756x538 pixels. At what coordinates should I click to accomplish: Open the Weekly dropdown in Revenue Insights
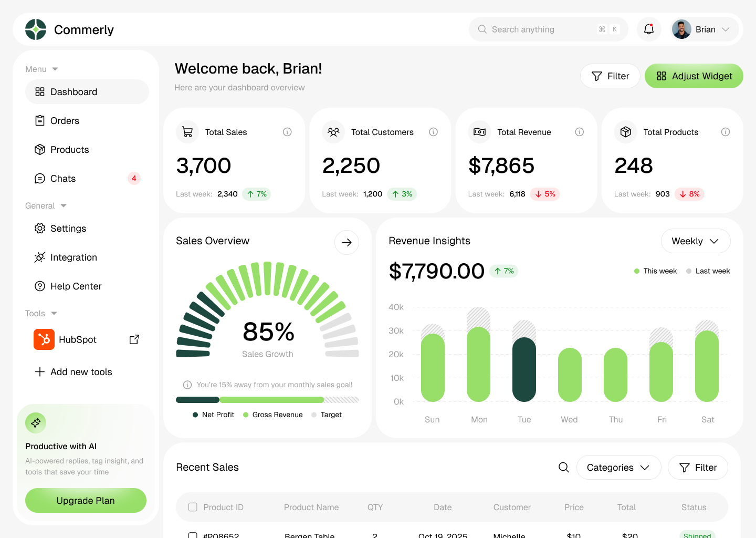[696, 241]
